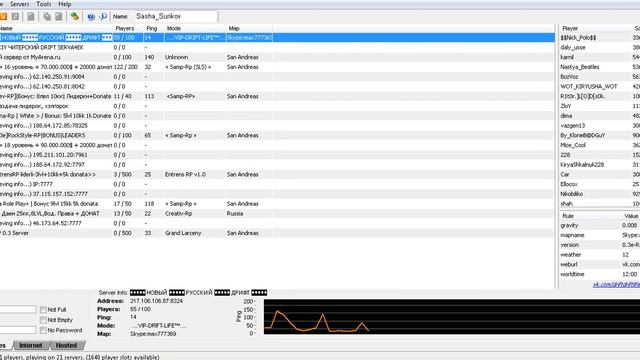Click the blue Help question mark icon
Screen dimensions: 640x360
pos(91,16)
